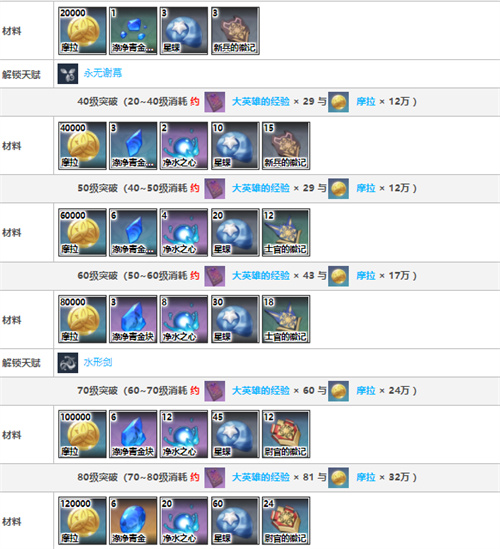Open the 新兵的徽记 icon with quantity 15
This screenshot has width=500, height=549.
pos(286,146)
